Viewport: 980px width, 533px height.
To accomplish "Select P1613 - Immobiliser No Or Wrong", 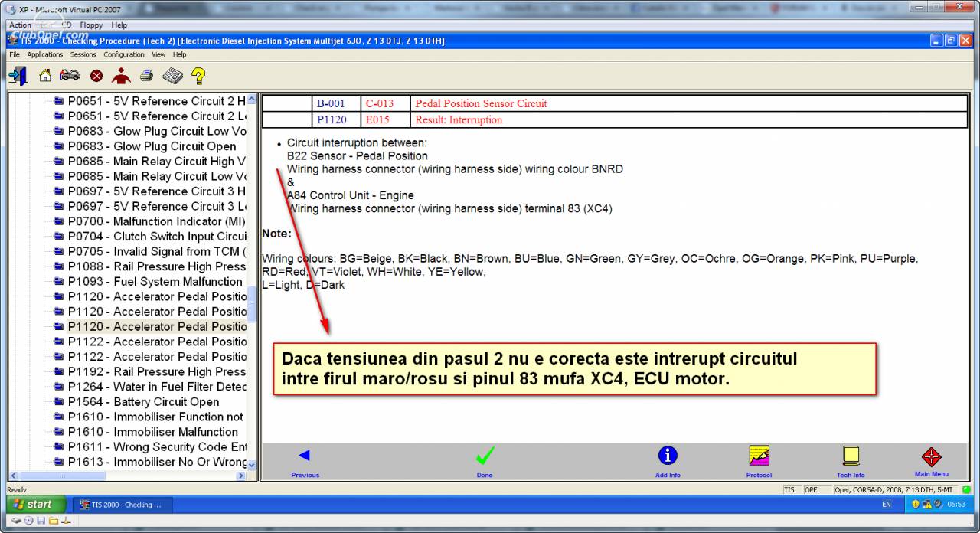I will [156, 462].
